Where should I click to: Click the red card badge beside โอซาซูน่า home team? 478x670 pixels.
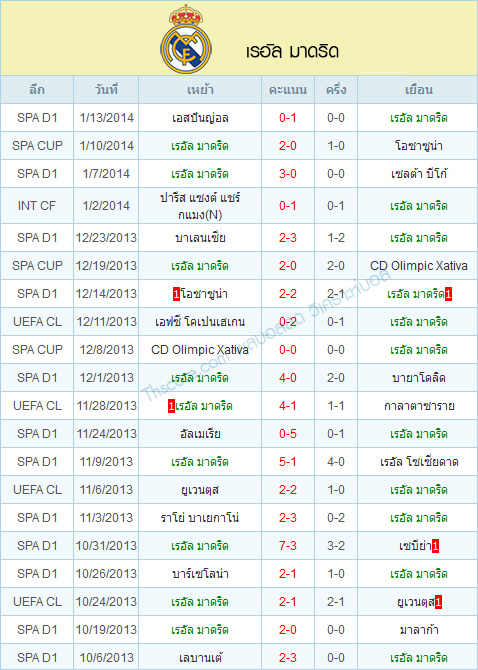(176, 294)
